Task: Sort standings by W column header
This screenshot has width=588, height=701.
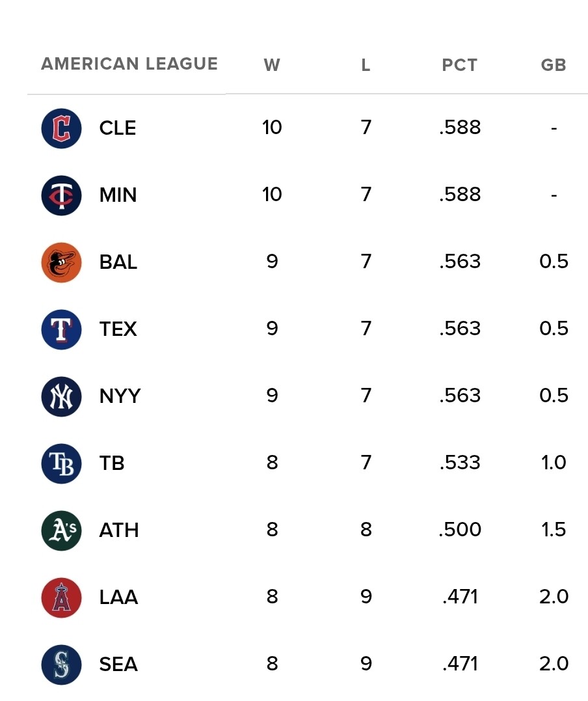Action: (x=272, y=65)
